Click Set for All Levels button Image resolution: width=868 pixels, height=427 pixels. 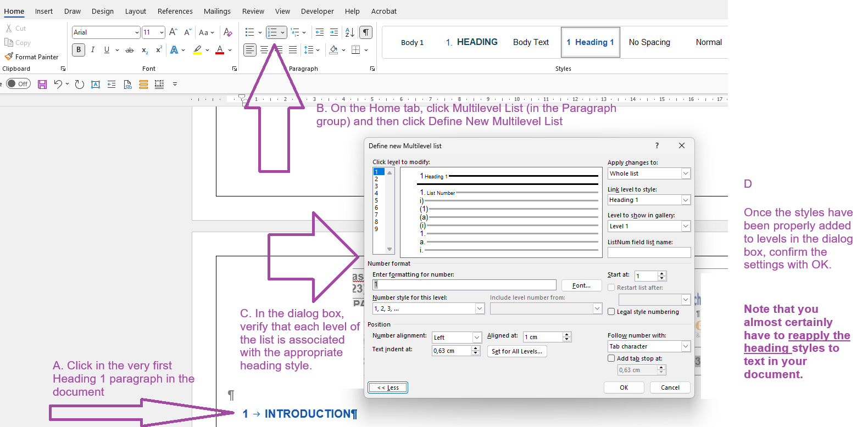click(517, 351)
